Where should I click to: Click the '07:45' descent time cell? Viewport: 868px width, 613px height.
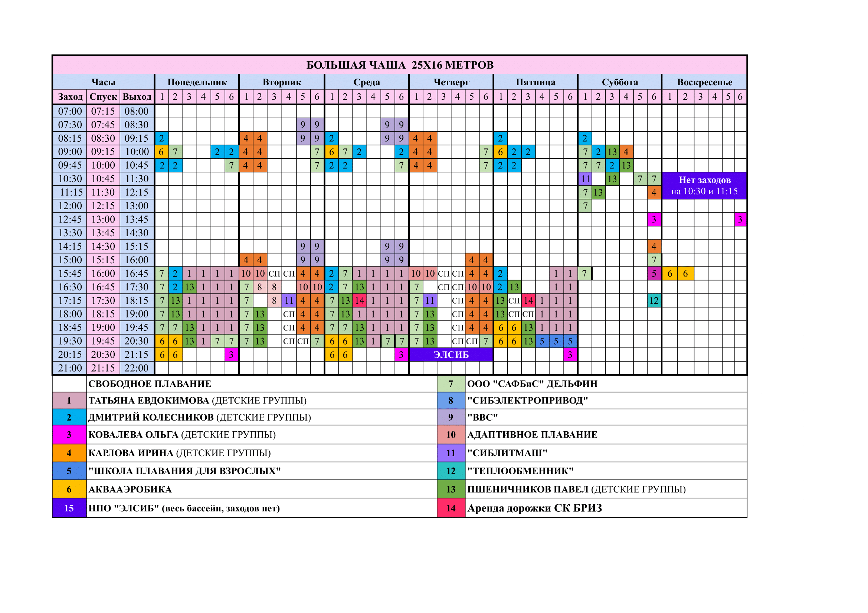point(103,125)
